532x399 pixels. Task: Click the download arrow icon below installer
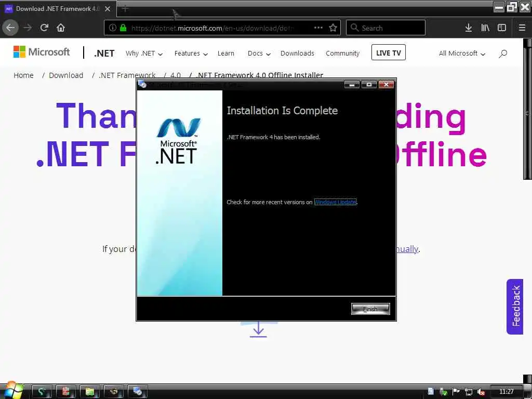pyautogui.click(x=259, y=329)
